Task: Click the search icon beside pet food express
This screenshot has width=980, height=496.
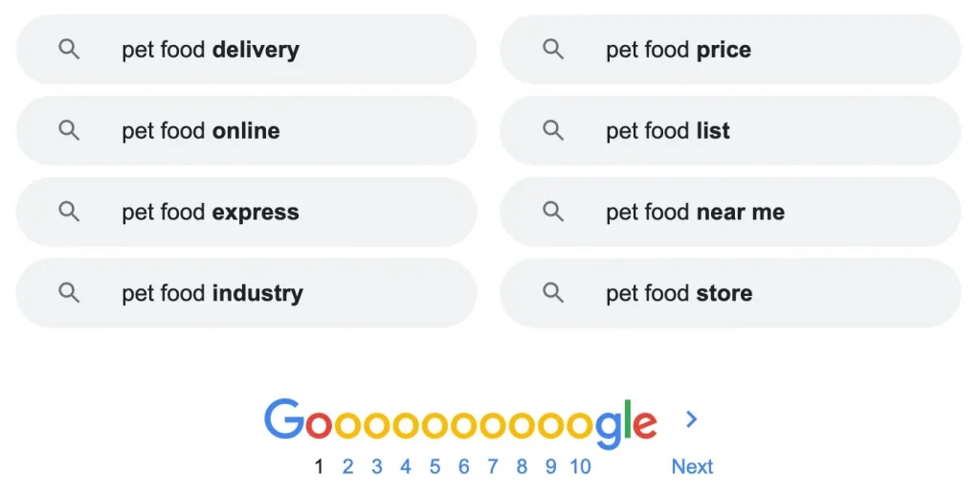Action: (x=69, y=212)
